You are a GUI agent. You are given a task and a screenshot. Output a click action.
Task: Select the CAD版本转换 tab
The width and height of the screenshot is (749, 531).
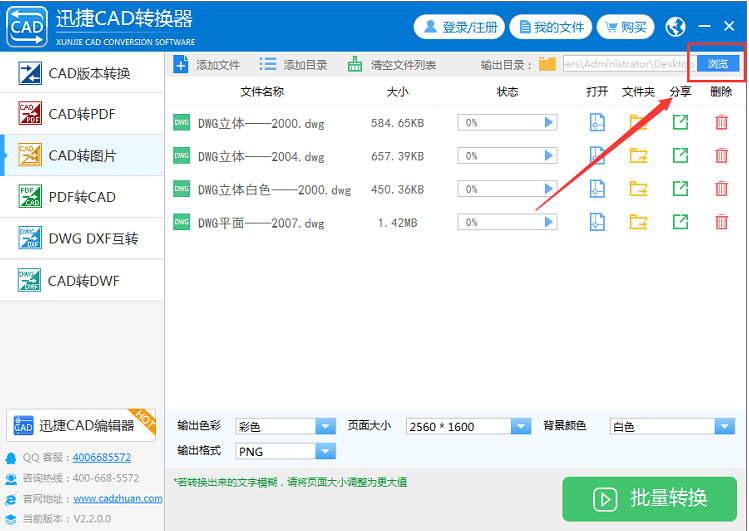click(x=82, y=73)
